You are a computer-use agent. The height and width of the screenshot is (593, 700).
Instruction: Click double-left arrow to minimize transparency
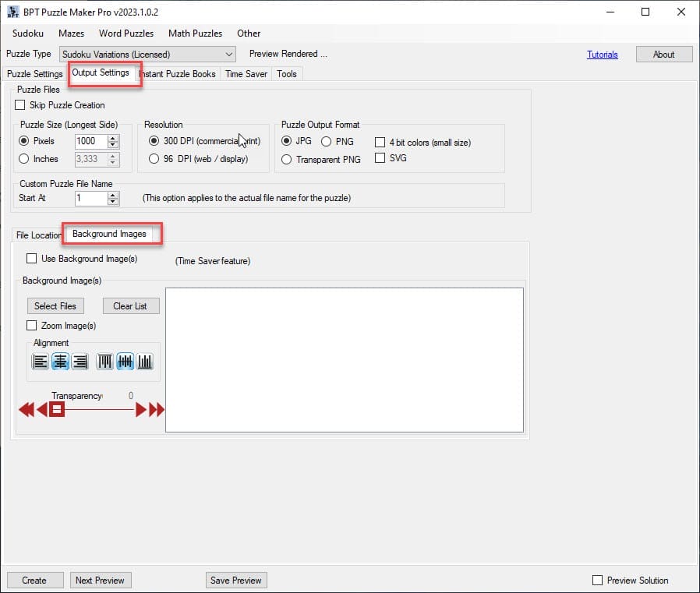coord(26,410)
